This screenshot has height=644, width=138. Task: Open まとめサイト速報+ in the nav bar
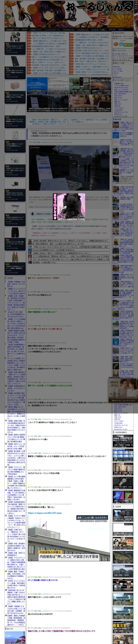98,30
